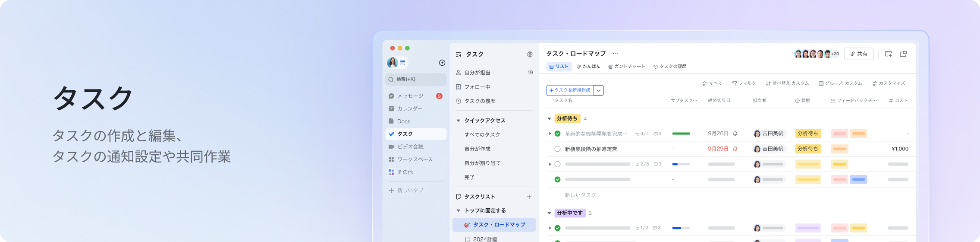Open ワークスペース in the sidebar
Screen dimensions: 980x242
(x=416, y=159)
